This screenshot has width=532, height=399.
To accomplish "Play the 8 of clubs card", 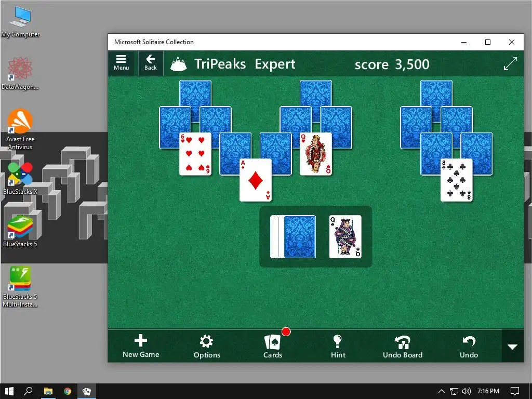I will click(456, 180).
